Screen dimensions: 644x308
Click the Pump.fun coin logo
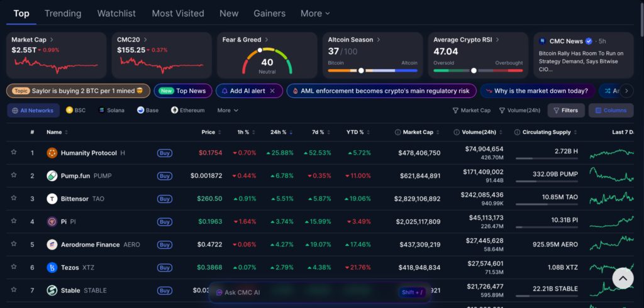(52, 176)
